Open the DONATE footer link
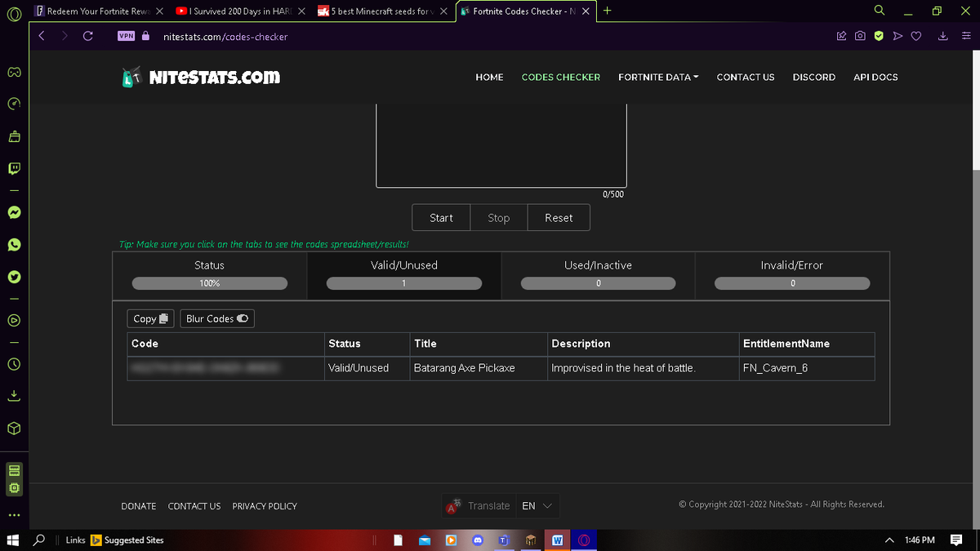Image resolution: width=980 pixels, height=551 pixels. pyautogui.click(x=139, y=506)
